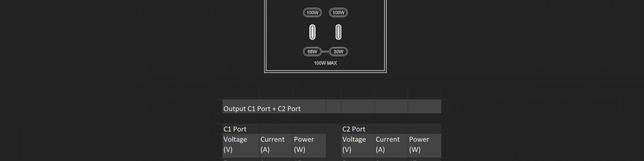Click the left 100W badge in diagram
Image resolution: width=644 pixels, height=161 pixels.
[x=312, y=13]
